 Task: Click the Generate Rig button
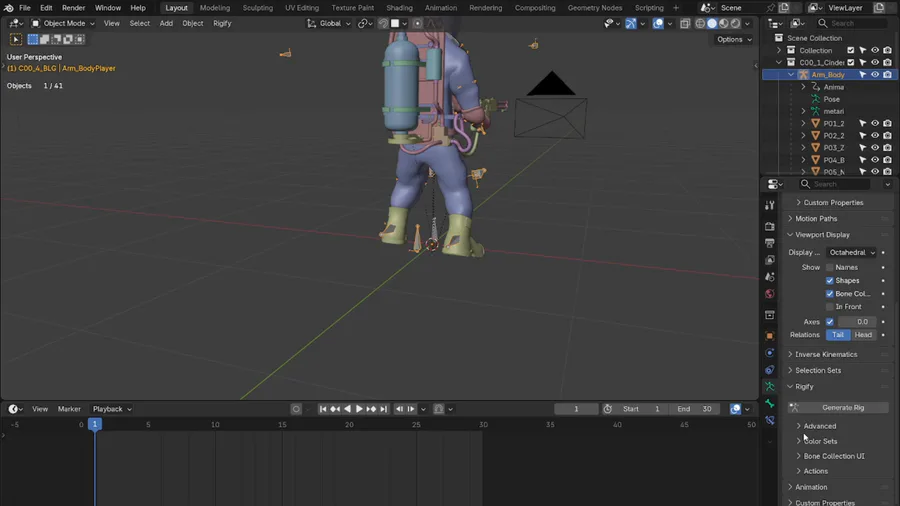[x=838, y=407]
